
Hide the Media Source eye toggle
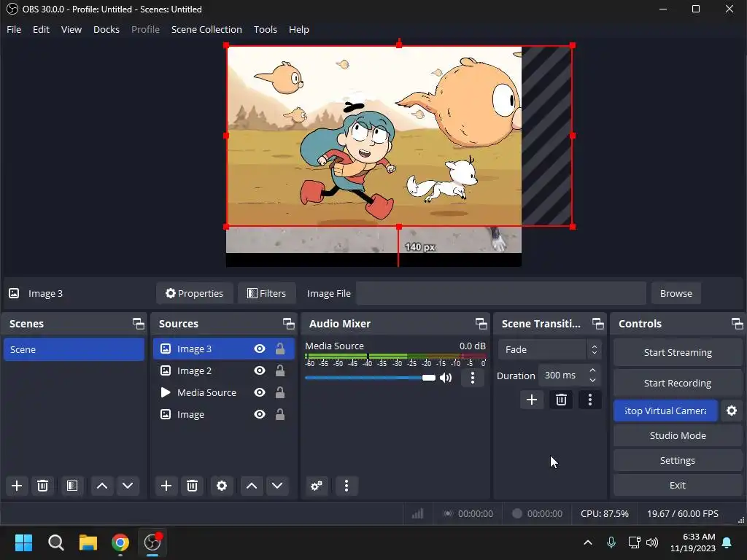pos(260,392)
